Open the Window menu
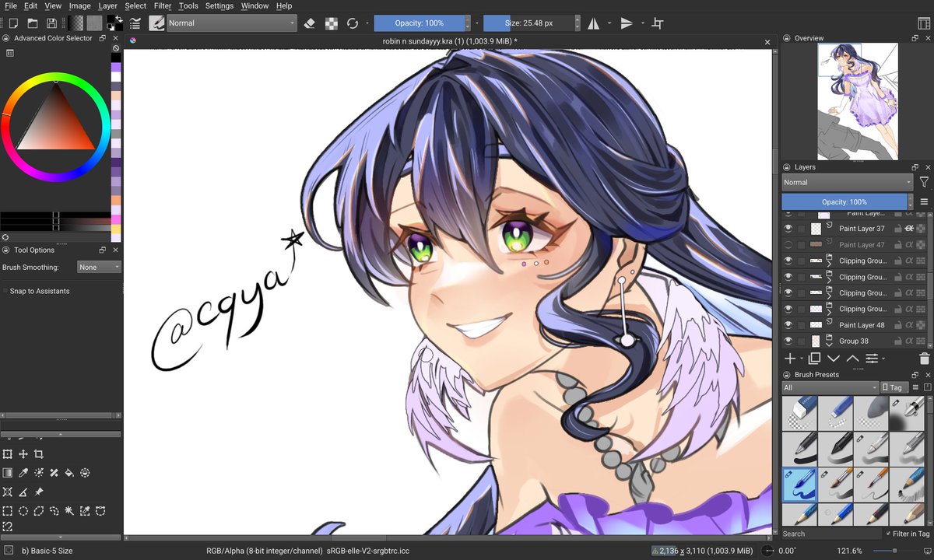The width and height of the screenshot is (934, 560). [x=255, y=5]
